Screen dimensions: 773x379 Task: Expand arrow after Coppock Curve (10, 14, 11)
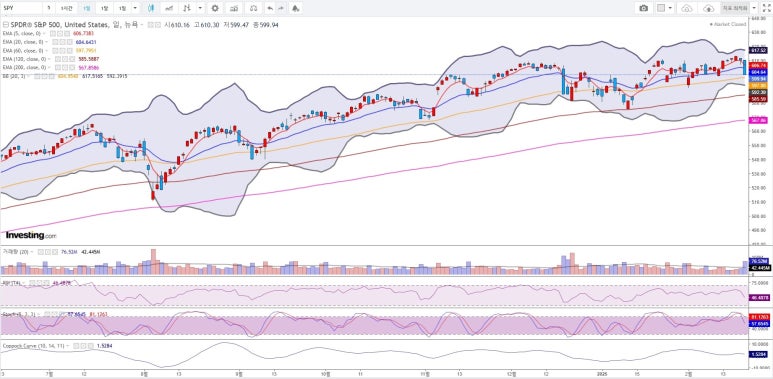coord(68,346)
